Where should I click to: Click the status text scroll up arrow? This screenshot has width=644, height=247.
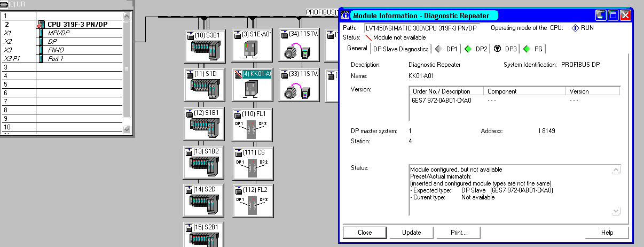[x=616, y=171]
